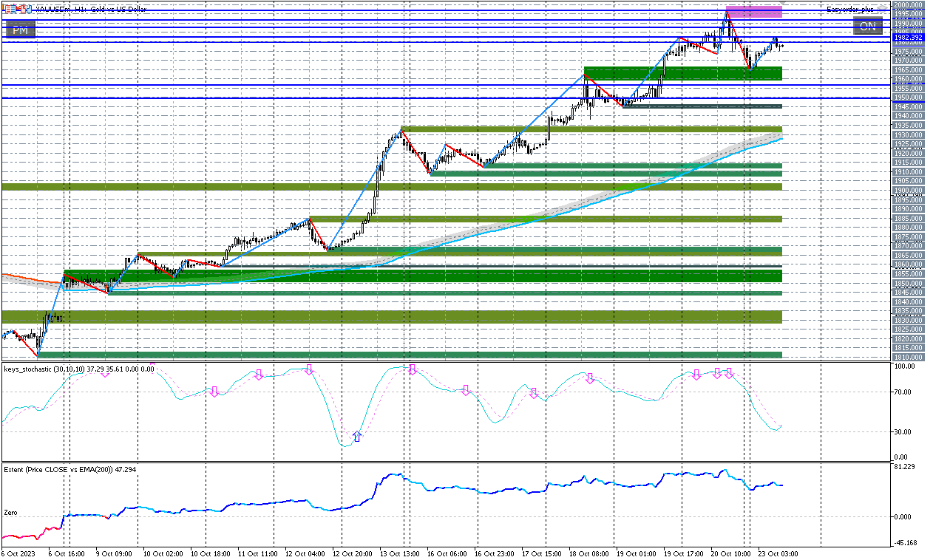Select the Extent (Price CLOSE vs EMA(200)) label

pyautogui.click(x=70, y=469)
